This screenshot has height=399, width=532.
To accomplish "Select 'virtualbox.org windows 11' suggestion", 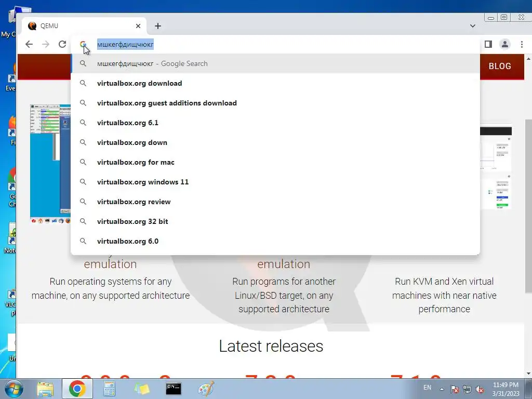I will (275, 182).
